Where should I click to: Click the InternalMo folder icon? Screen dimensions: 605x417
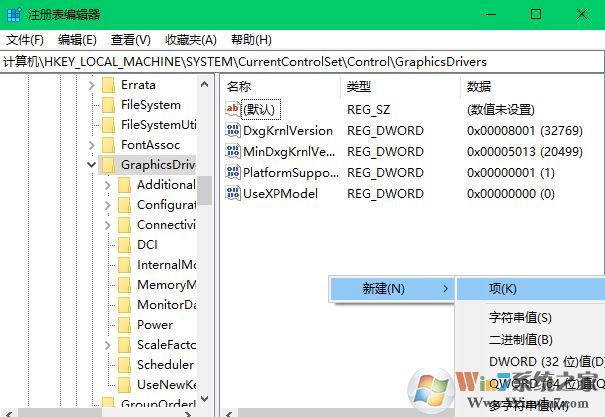tap(124, 265)
